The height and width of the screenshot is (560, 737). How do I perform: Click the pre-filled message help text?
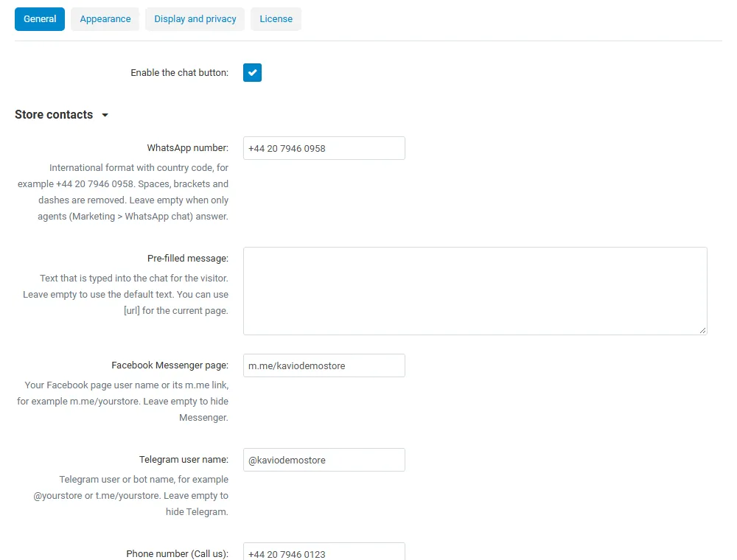click(125, 295)
